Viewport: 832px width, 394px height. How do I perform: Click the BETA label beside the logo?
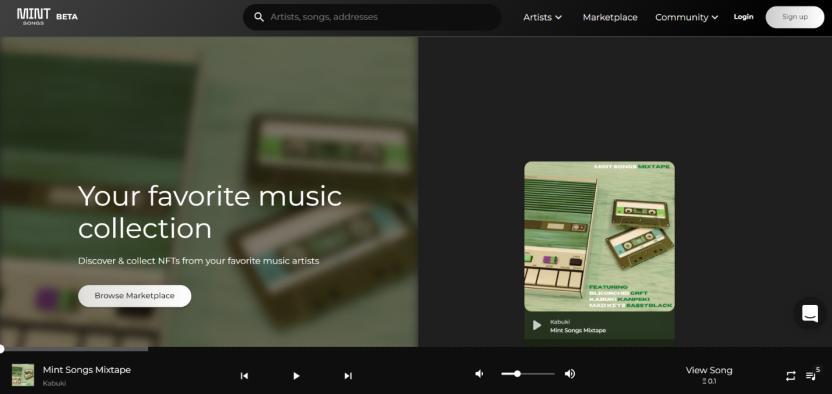67,16
